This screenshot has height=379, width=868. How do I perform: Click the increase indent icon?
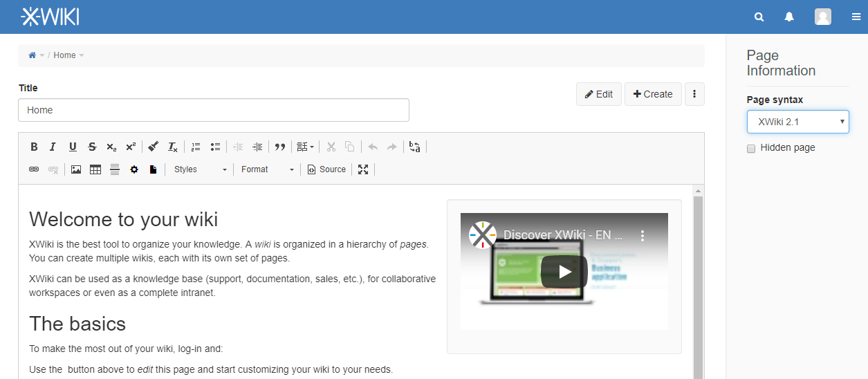click(x=257, y=147)
